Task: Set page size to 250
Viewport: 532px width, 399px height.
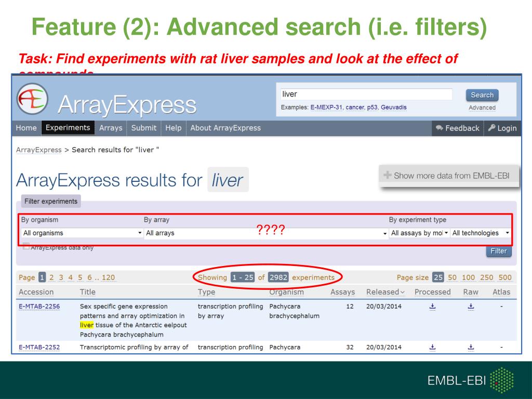Action: [x=486, y=277]
